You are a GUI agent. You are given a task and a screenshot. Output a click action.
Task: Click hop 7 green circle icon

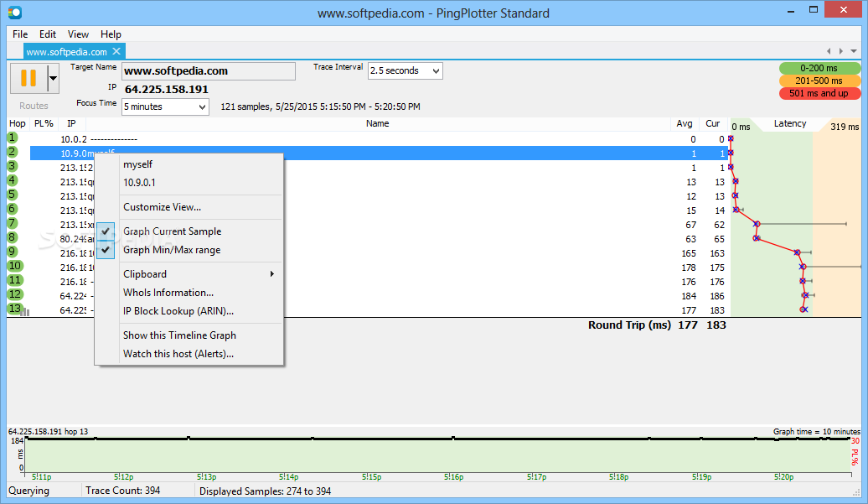(x=13, y=223)
